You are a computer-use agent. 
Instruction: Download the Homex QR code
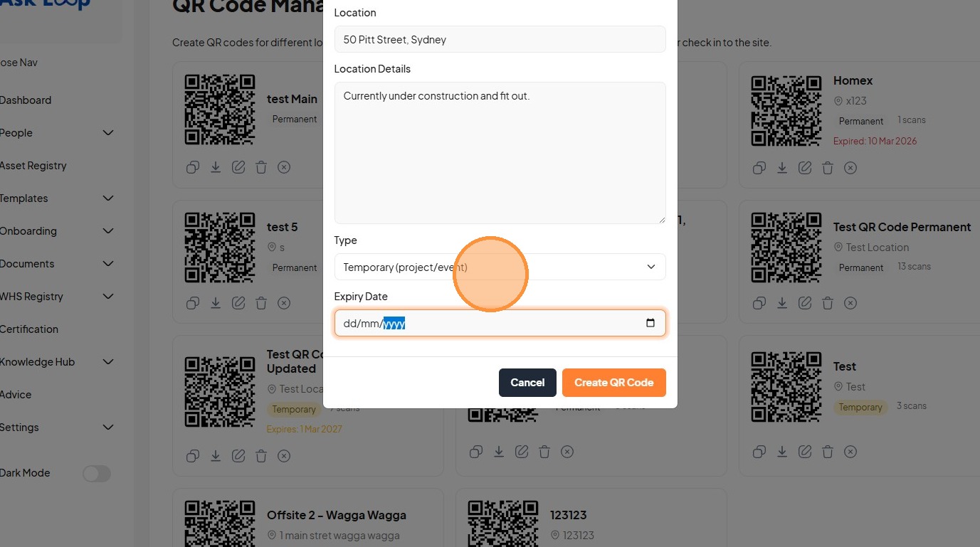click(782, 168)
